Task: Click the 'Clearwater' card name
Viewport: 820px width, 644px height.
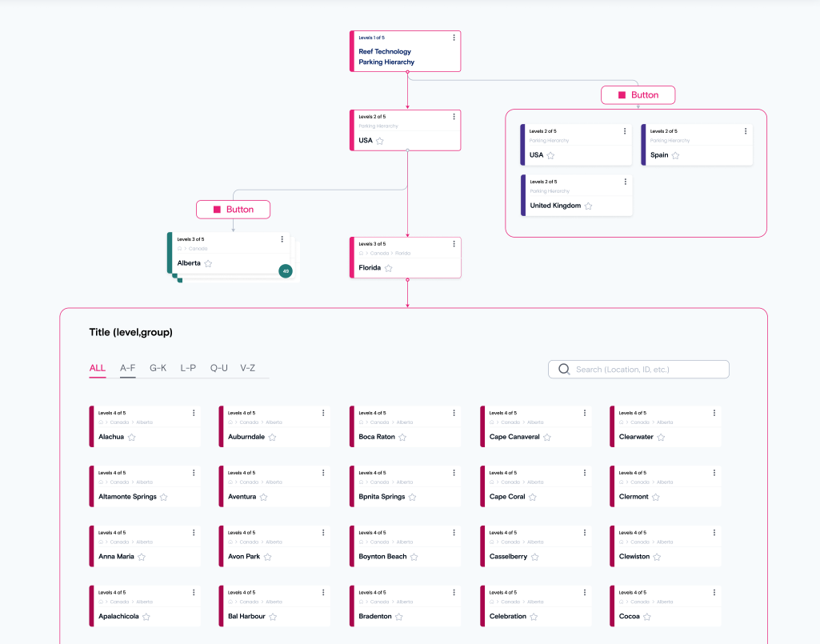Action: (x=636, y=437)
